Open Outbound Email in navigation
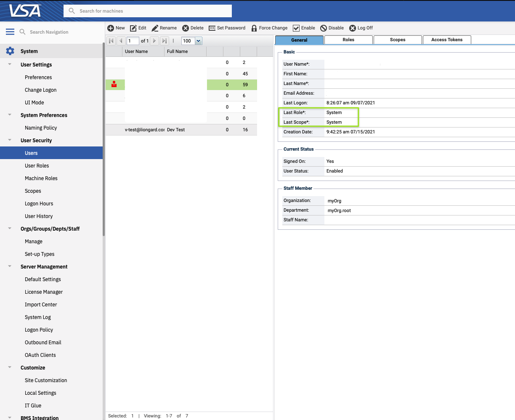 43,342
